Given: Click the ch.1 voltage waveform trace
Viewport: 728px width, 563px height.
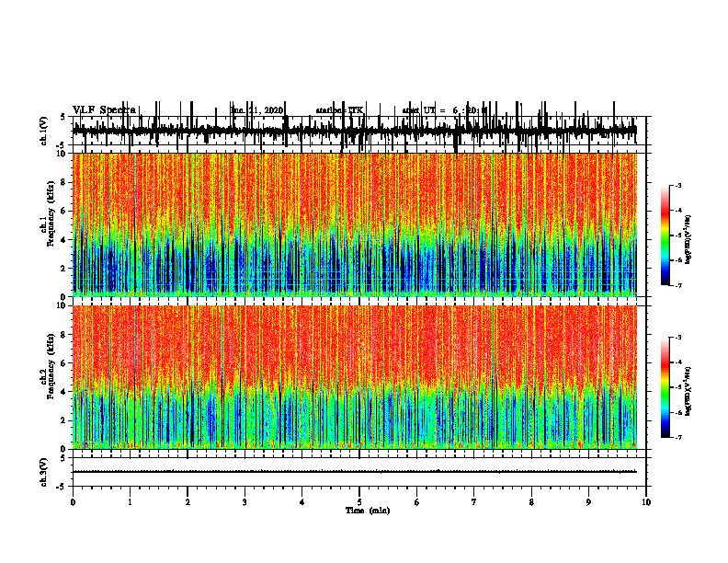Looking at the screenshot, I should click(x=355, y=131).
